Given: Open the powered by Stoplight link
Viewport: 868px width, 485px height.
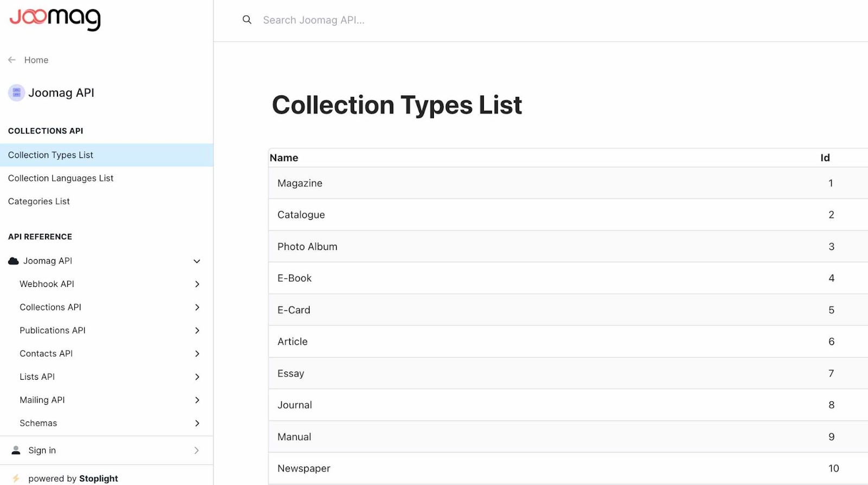Looking at the screenshot, I should coord(73,478).
